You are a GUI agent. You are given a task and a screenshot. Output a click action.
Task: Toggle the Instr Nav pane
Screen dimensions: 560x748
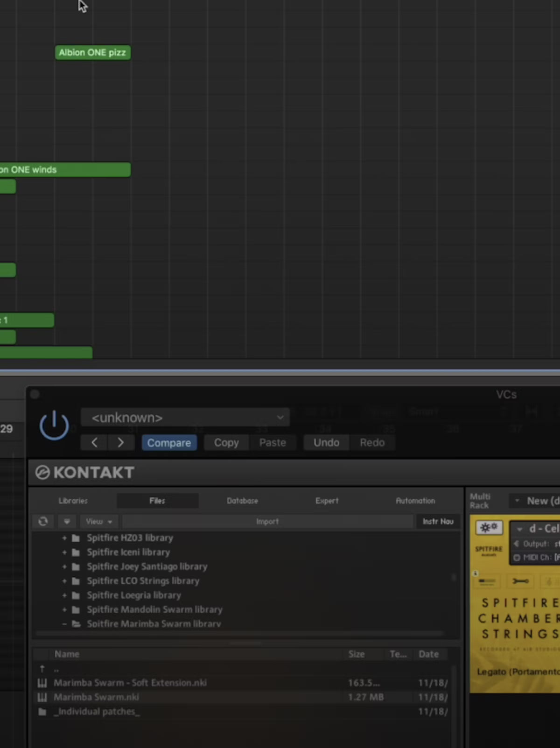[x=438, y=521]
